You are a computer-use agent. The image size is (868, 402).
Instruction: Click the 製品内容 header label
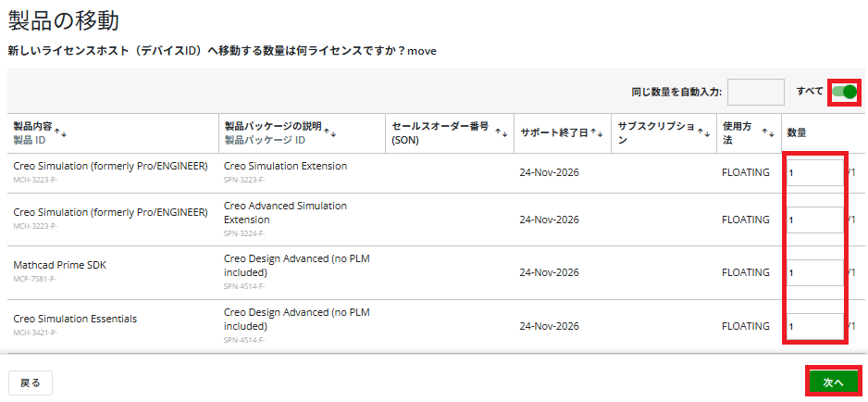(32, 126)
